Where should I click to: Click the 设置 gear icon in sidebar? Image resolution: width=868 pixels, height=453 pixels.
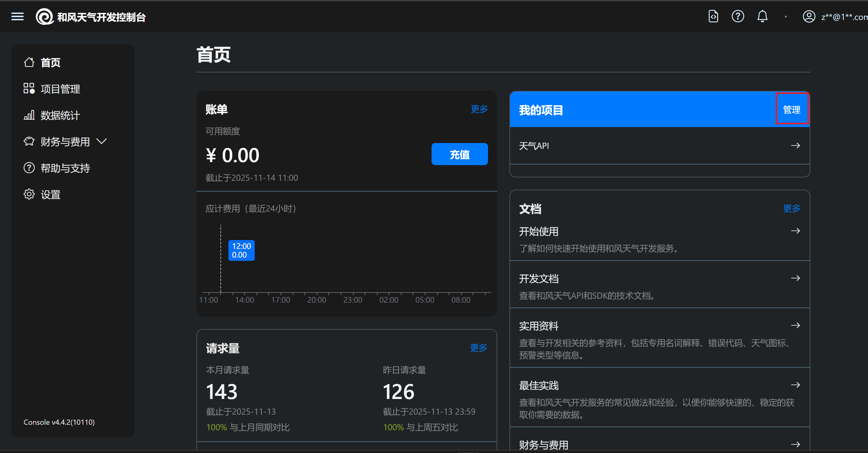(29, 194)
